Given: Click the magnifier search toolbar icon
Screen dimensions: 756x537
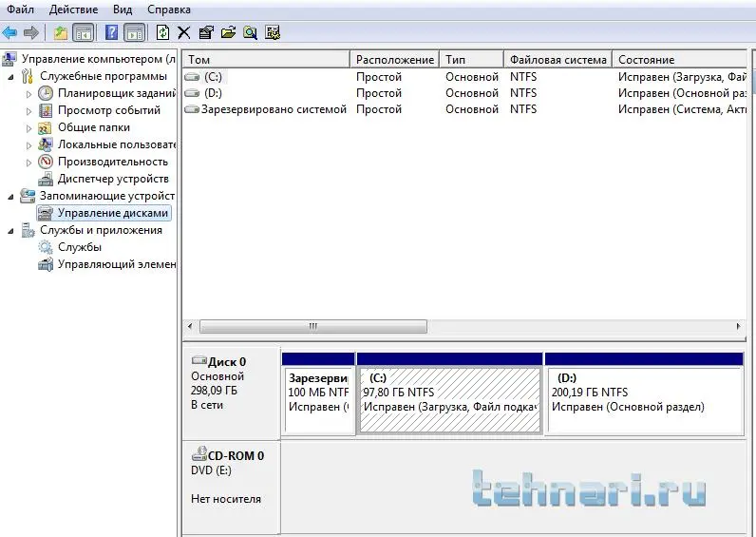Looking at the screenshot, I should pyautogui.click(x=250, y=33).
